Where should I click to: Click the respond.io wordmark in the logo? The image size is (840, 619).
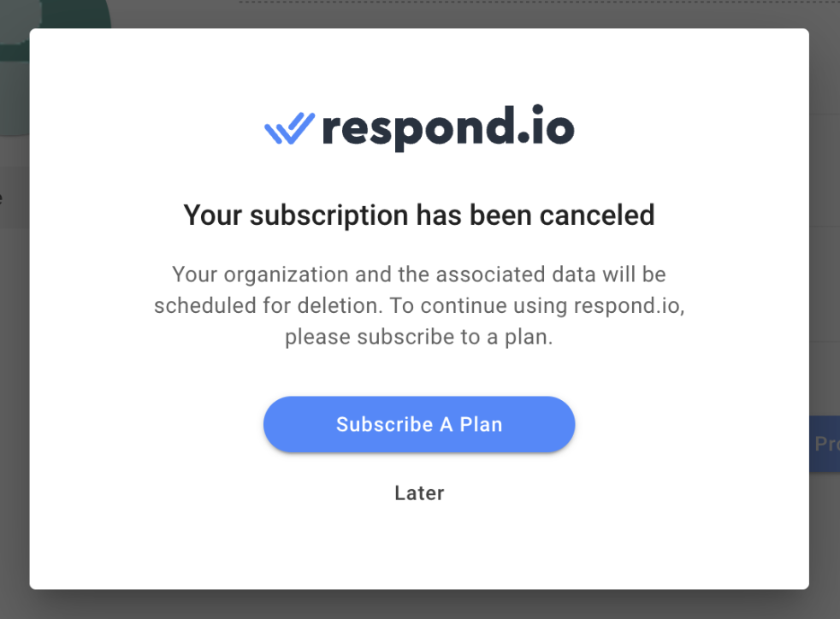pyautogui.click(x=447, y=129)
